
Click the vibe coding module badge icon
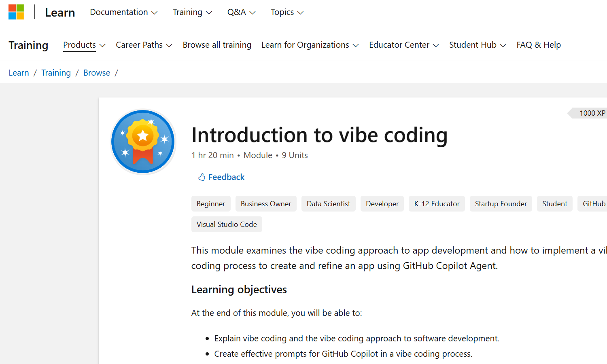[143, 142]
